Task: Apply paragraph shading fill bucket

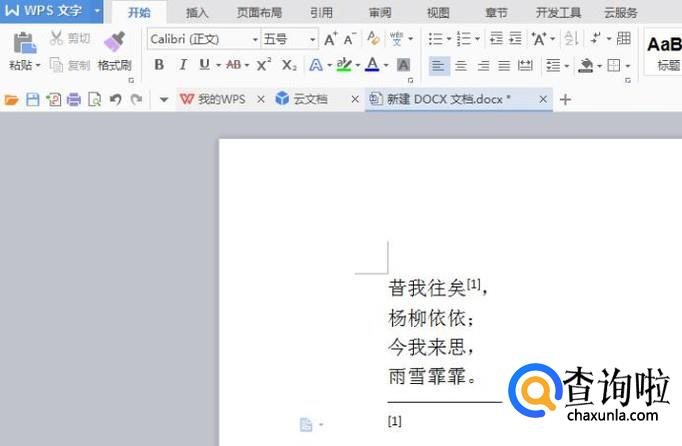Action: tap(586, 66)
